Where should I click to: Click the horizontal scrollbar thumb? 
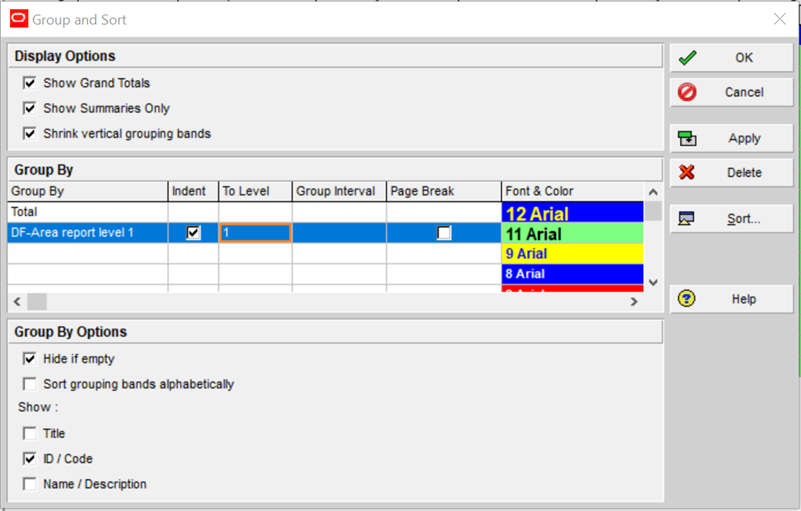pyautogui.click(x=37, y=301)
